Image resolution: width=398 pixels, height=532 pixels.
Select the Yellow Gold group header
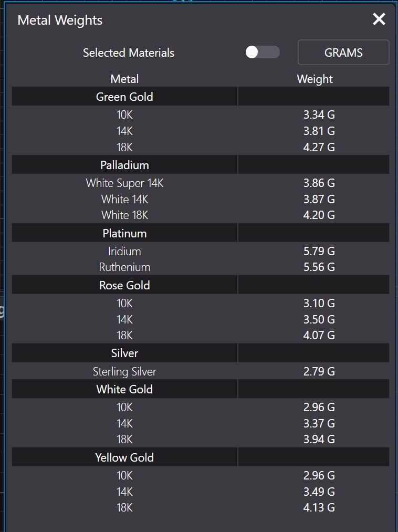coord(124,457)
